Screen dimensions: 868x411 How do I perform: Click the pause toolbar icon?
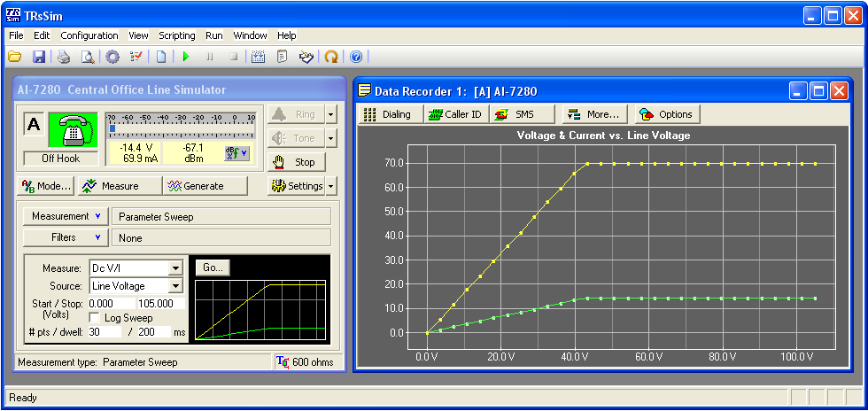pyautogui.click(x=210, y=57)
